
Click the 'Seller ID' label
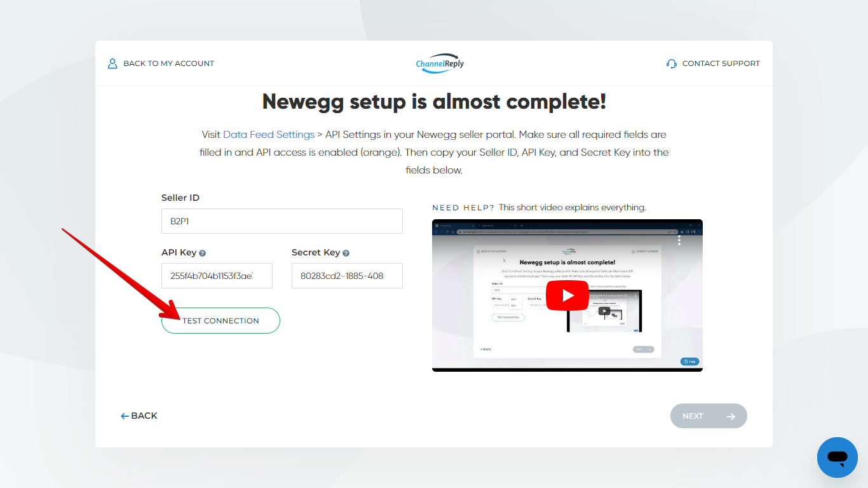click(180, 198)
